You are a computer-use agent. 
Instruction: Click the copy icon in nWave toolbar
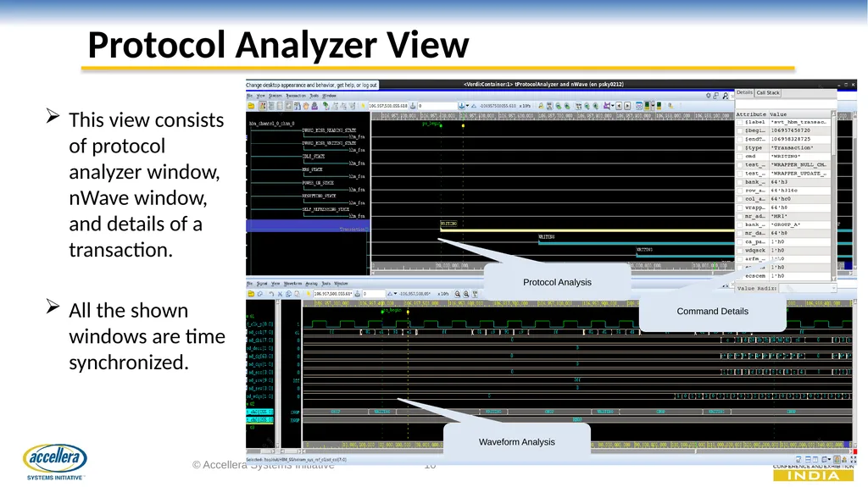coord(288,294)
